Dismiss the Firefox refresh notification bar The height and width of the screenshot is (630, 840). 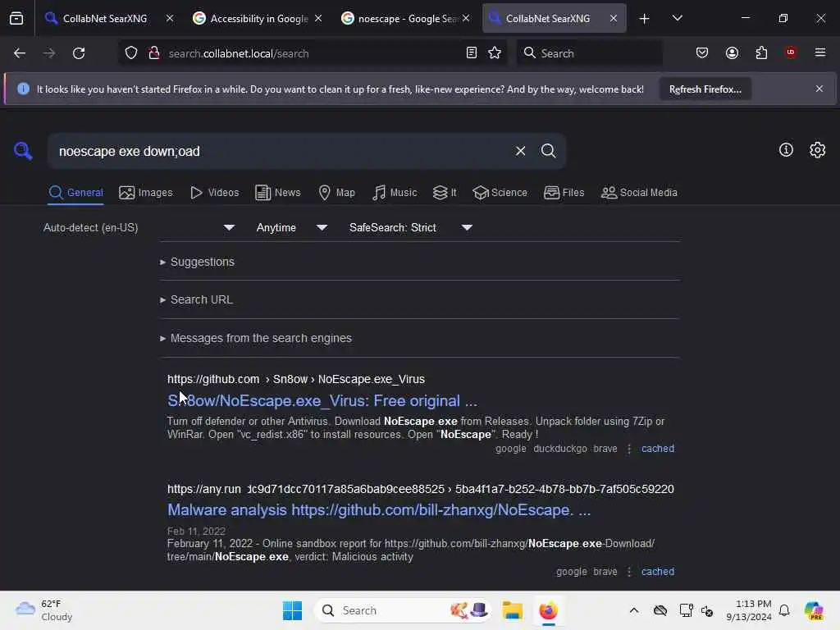coord(819,89)
